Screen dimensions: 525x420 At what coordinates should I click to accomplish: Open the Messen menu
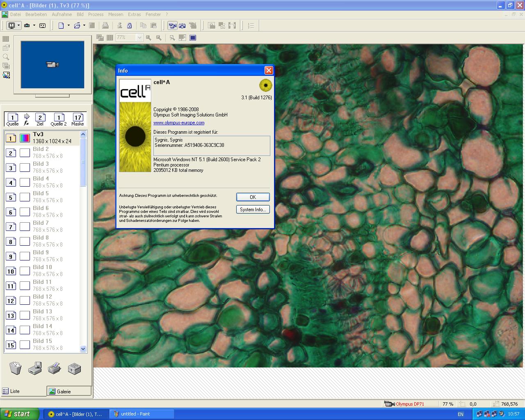[x=116, y=14]
